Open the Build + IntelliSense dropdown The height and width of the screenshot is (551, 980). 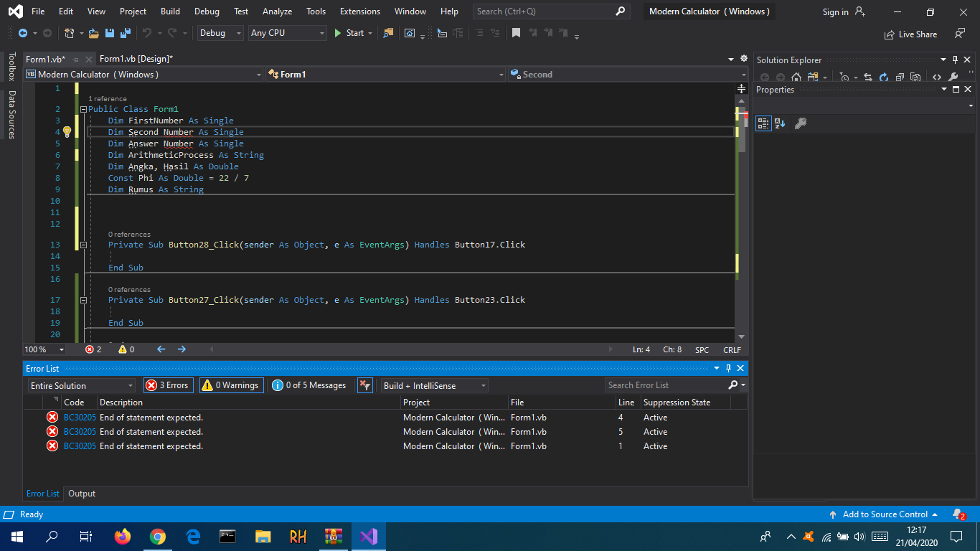tap(435, 385)
